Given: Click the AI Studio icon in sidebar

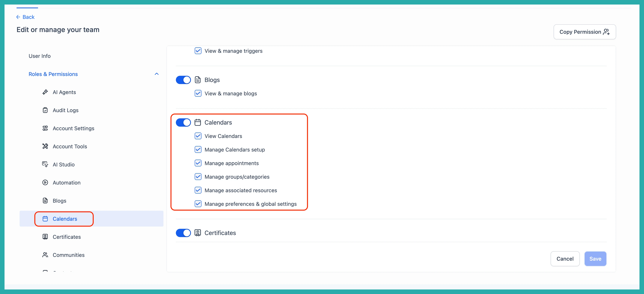Looking at the screenshot, I should click(x=45, y=164).
